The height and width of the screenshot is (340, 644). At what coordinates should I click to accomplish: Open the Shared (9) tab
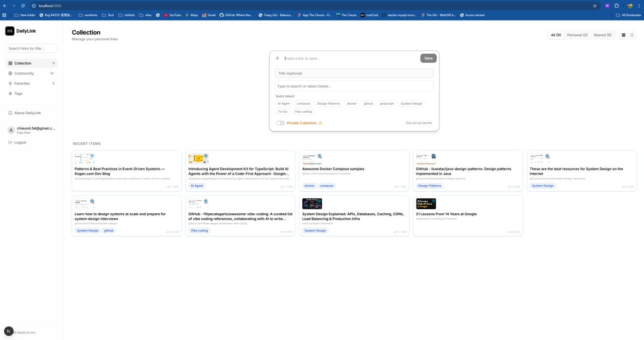tap(602, 35)
